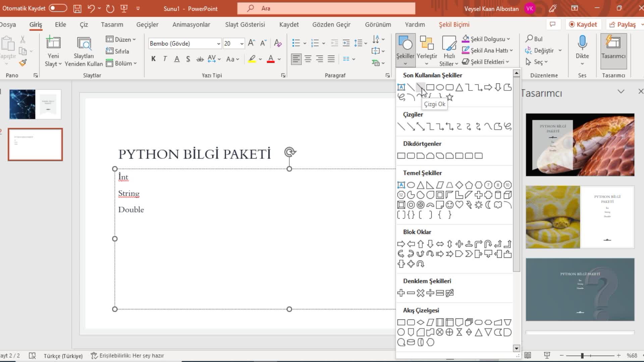Toggle strikethrough formatting
This screenshot has height=362, width=644.
pyautogui.click(x=200, y=59)
